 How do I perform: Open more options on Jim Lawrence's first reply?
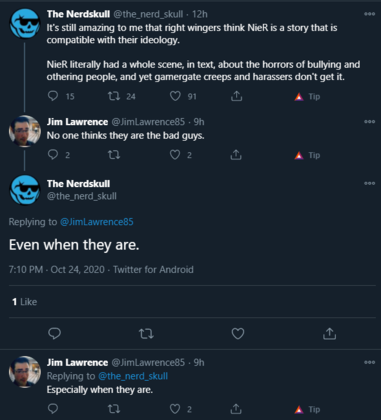coord(369,122)
